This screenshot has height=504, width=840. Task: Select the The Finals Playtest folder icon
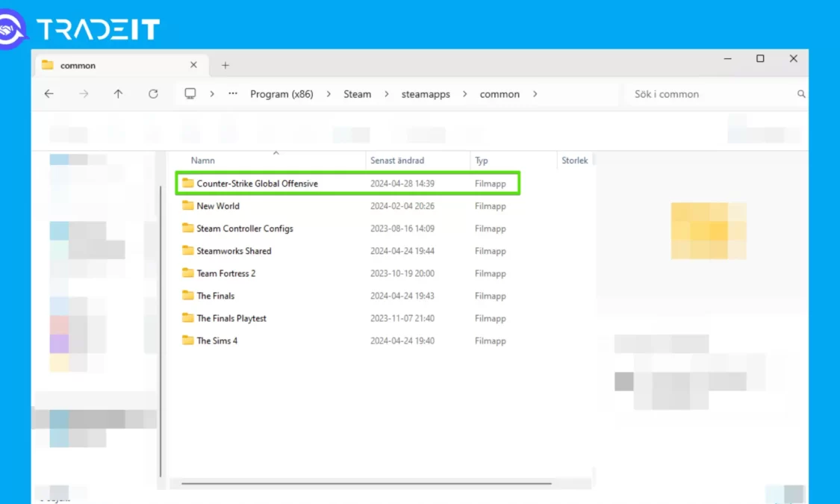(x=187, y=318)
